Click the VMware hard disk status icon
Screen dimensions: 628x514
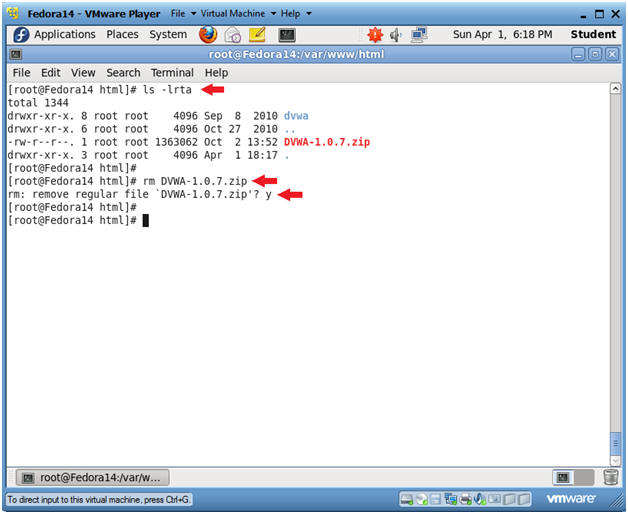point(407,499)
